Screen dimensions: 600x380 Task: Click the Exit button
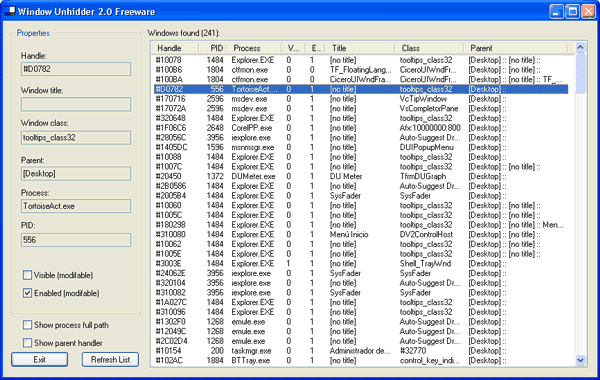coord(39,359)
